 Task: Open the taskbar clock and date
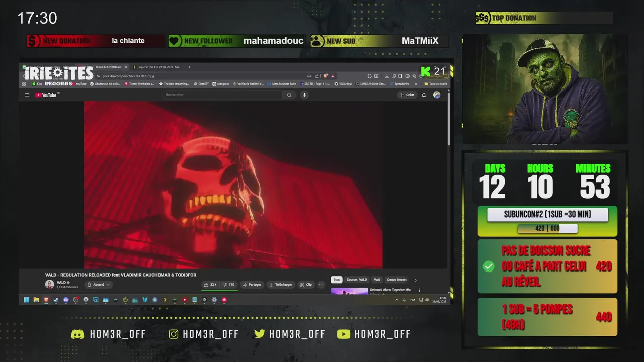click(x=439, y=300)
